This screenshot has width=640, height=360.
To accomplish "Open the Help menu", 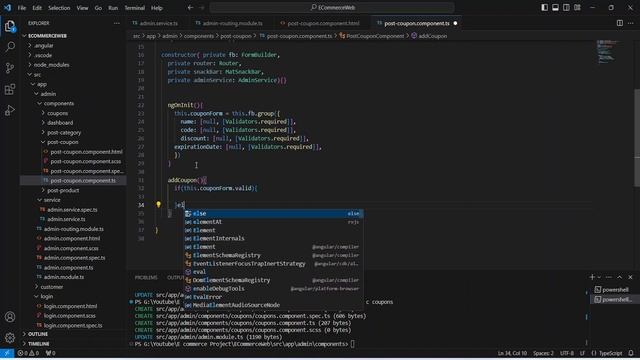I will (157, 8).
